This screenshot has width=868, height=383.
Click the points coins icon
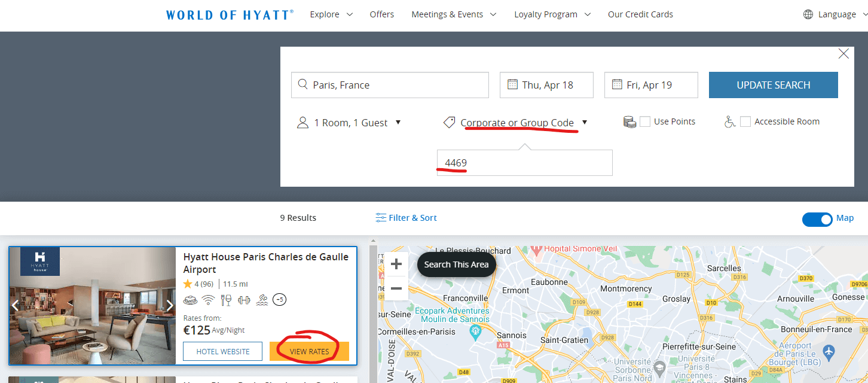[629, 121]
